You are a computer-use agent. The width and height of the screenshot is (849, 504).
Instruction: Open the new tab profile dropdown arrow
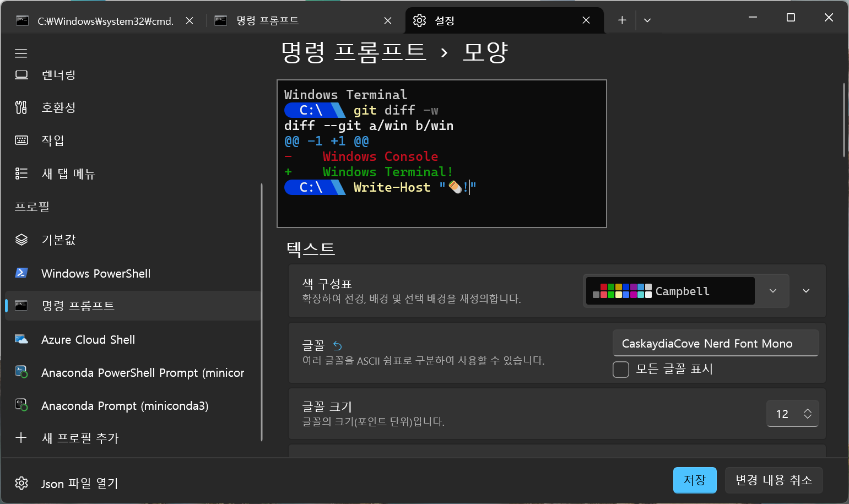(647, 20)
